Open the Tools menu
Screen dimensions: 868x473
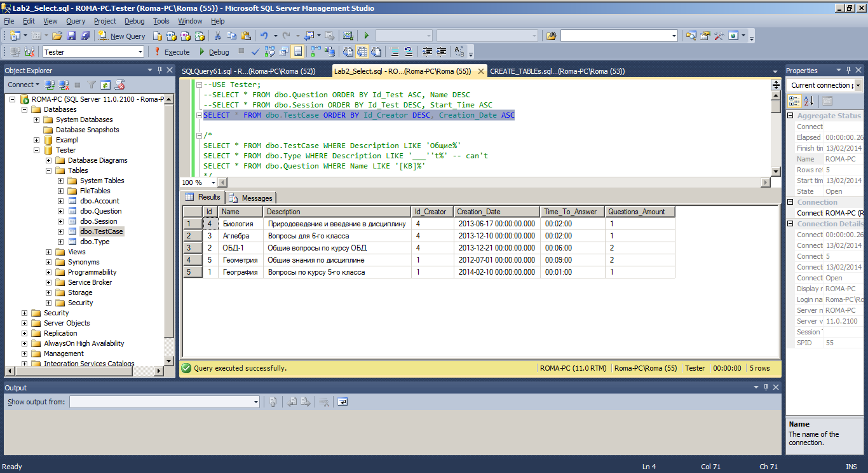click(161, 21)
